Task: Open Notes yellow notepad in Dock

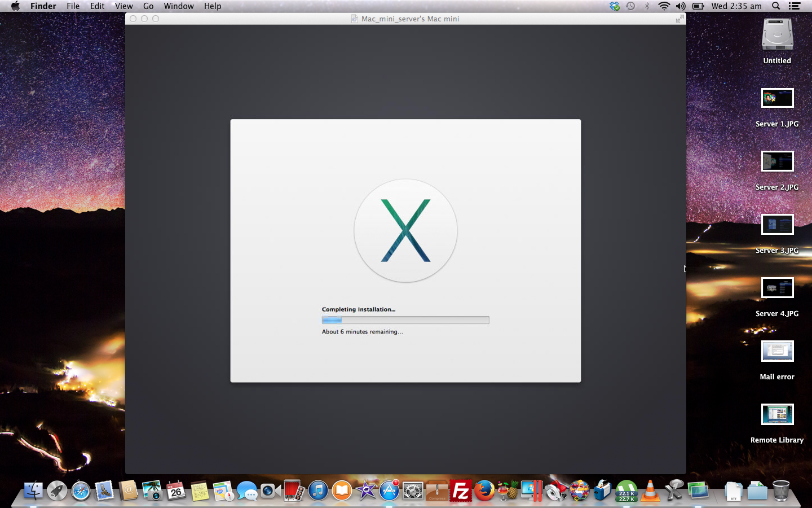Action: pyautogui.click(x=200, y=491)
